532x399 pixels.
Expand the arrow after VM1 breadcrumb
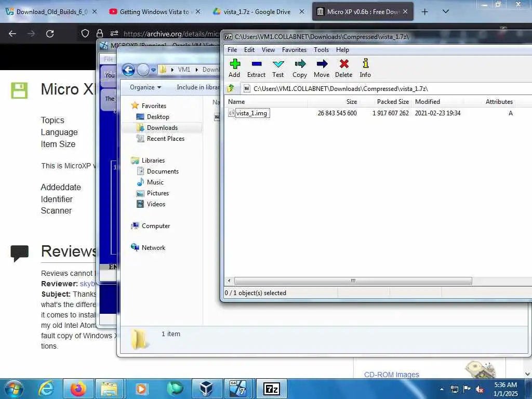(x=196, y=70)
